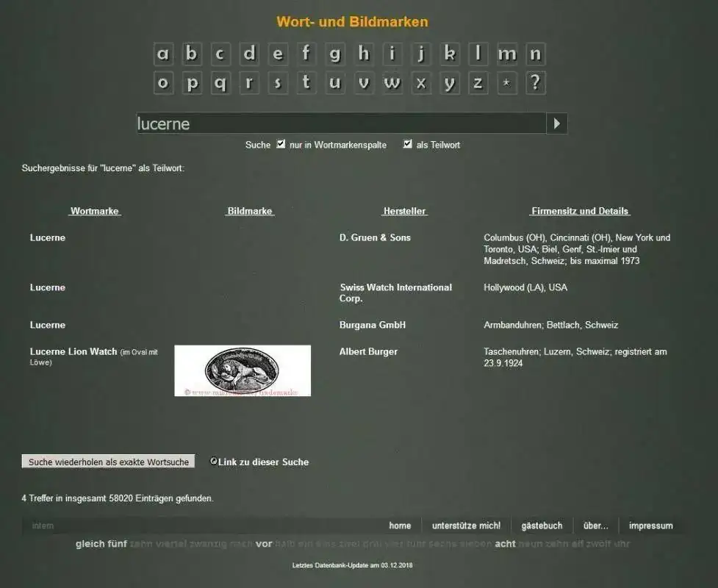This screenshot has width=718, height=588.
Task: Select letter 'w' in alphabet index
Action: tap(392, 83)
